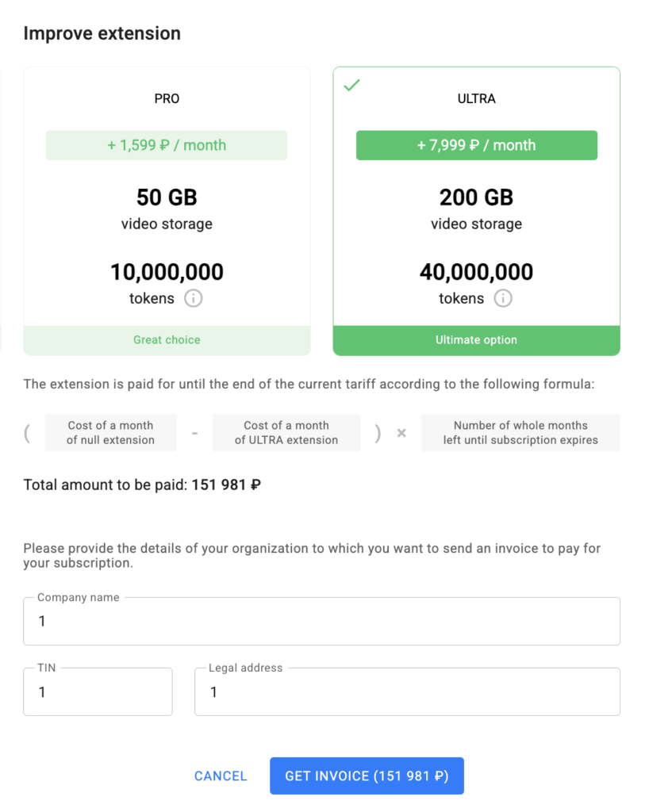Click the Ultimate option footer bar

point(476,340)
